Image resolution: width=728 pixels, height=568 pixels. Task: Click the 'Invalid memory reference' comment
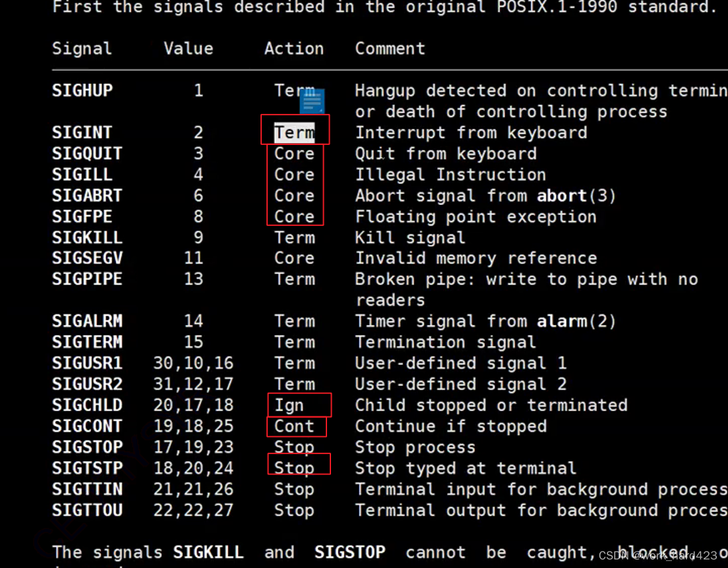tap(476, 258)
